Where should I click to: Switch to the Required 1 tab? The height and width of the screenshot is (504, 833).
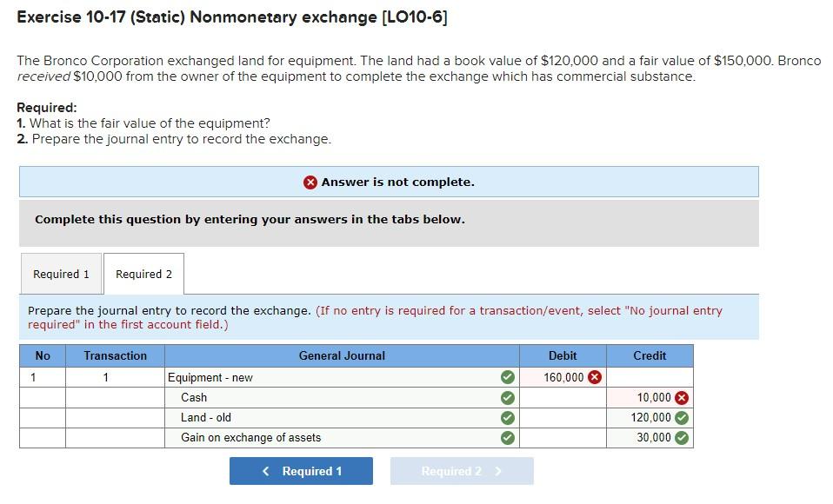pos(61,274)
